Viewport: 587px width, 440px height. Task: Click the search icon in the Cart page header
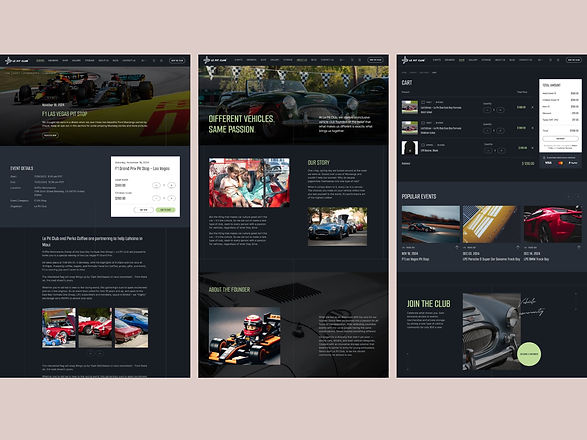pyautogui.click(x=551, y=60)
